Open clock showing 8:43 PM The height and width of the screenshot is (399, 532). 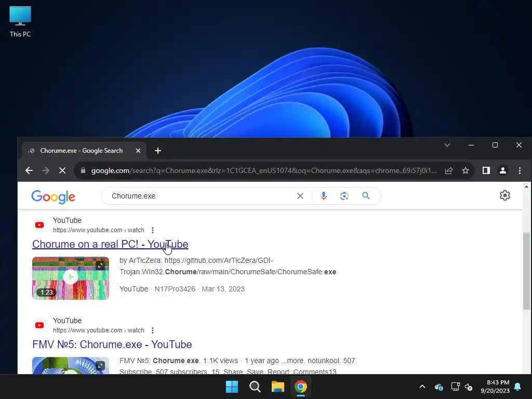tap(495, 387)
